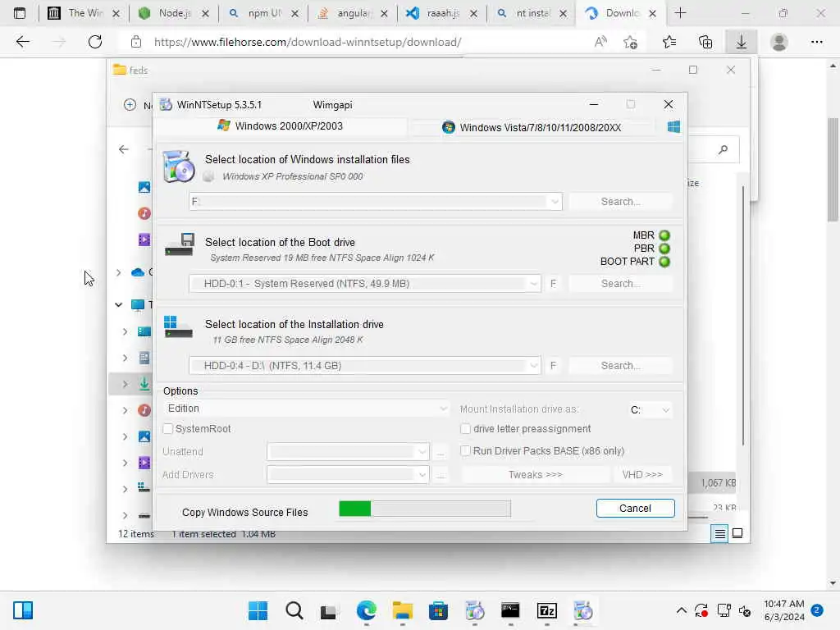840x630 pixels.
Task: Add this page to favorites
Action: pos(631,42)
